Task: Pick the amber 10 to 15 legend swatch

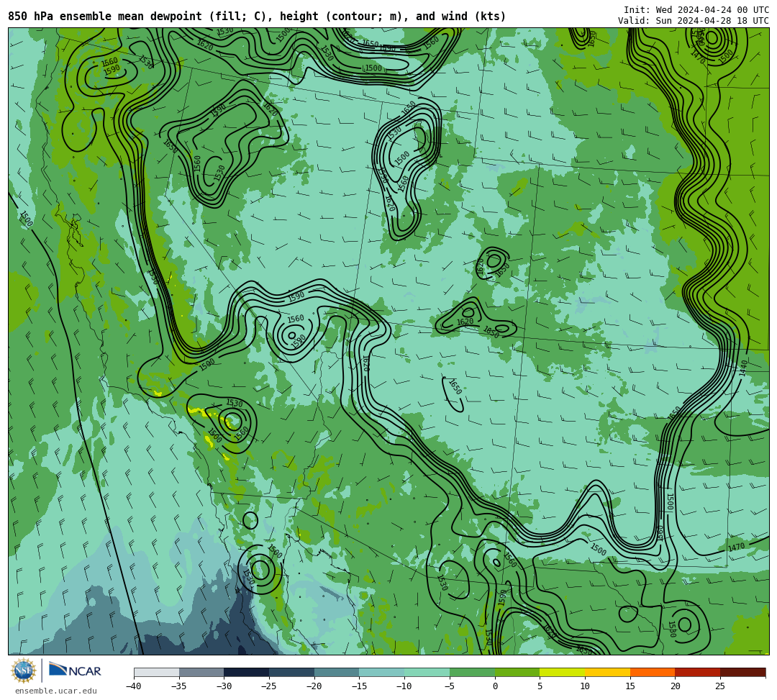Action: pos(607,672)
